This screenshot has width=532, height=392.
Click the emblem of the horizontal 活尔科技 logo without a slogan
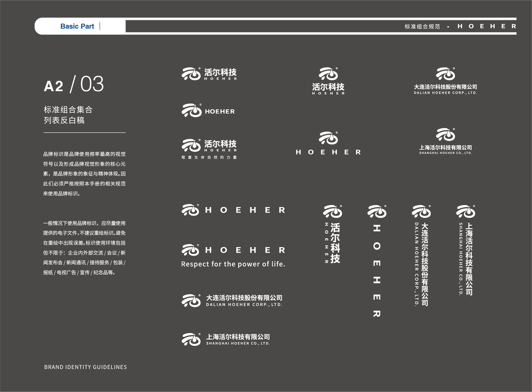coord(192,74)
